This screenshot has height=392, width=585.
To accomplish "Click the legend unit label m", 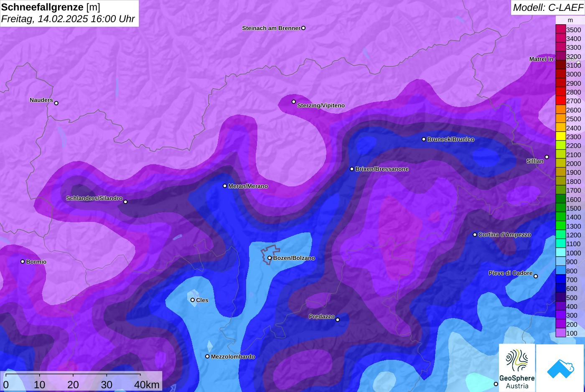I will (x=570, y=20).
